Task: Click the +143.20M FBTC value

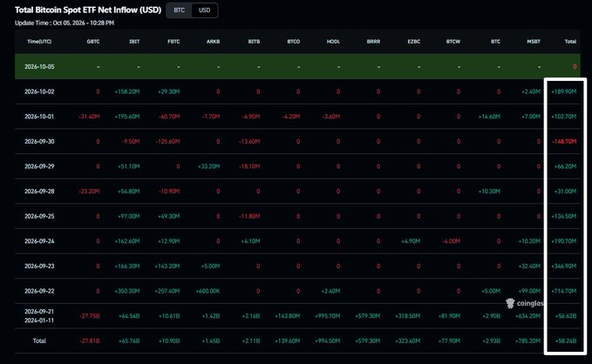Action: click(167, 266)
